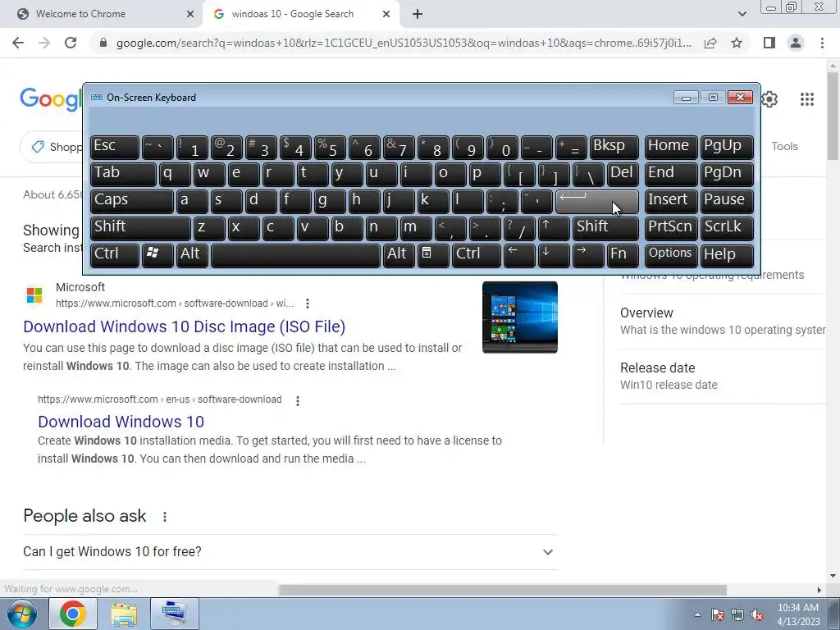The height and width of the screenshot is (630, 840).
Task: Click the Esc key on On-Screen Keyboard
Action: [x=115, y=148]
